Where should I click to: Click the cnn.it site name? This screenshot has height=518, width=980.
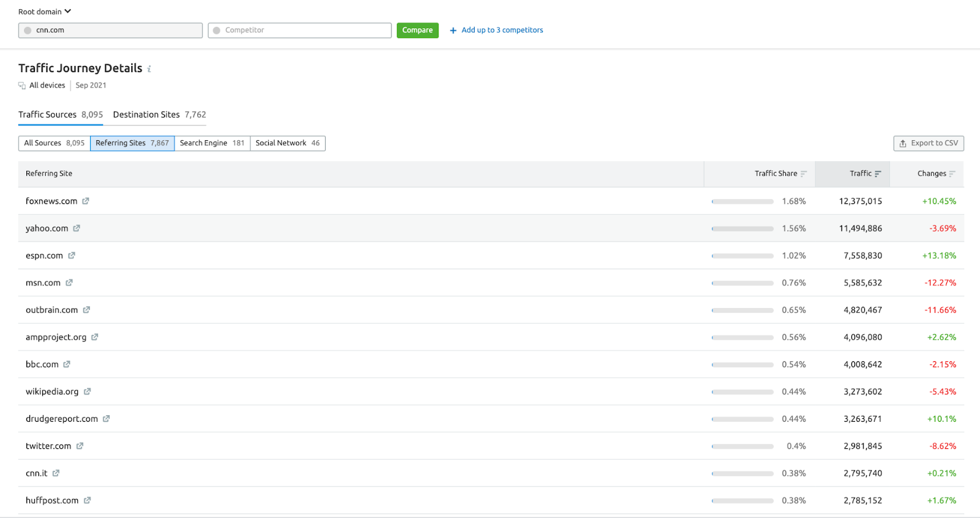(x=37, y=473)
